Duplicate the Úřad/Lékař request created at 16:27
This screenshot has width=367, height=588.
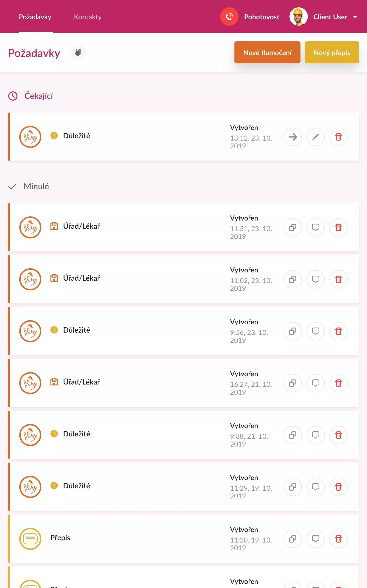[293, 383]
